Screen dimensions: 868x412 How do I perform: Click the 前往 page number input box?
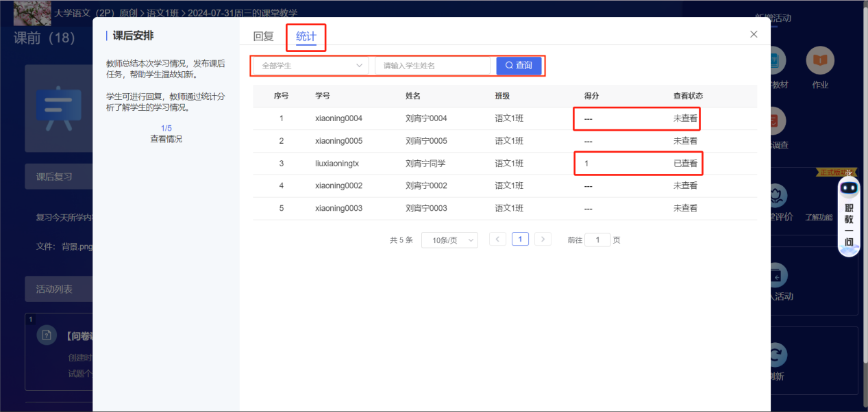[597, 240]
